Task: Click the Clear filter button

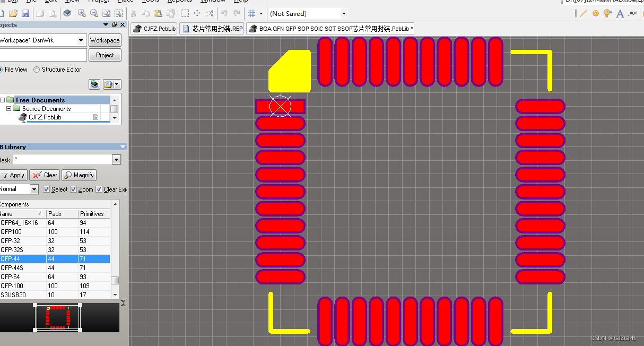Action: 44,175
